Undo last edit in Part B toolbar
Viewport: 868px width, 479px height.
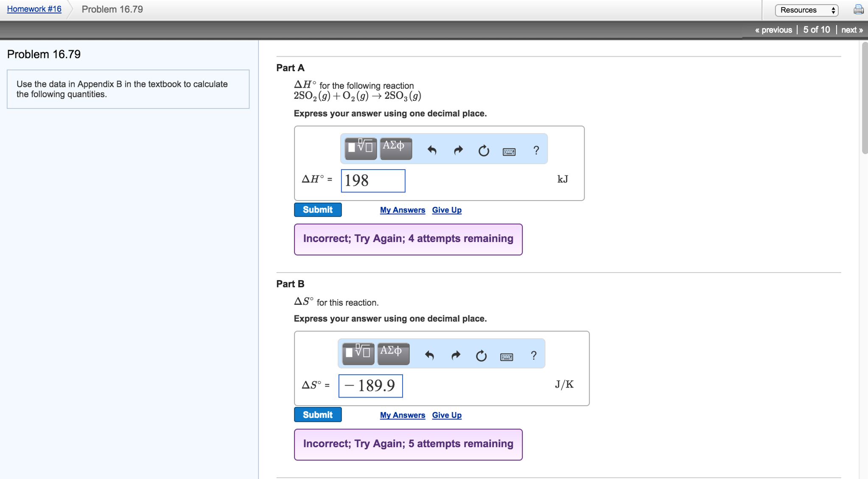point(429,355)
